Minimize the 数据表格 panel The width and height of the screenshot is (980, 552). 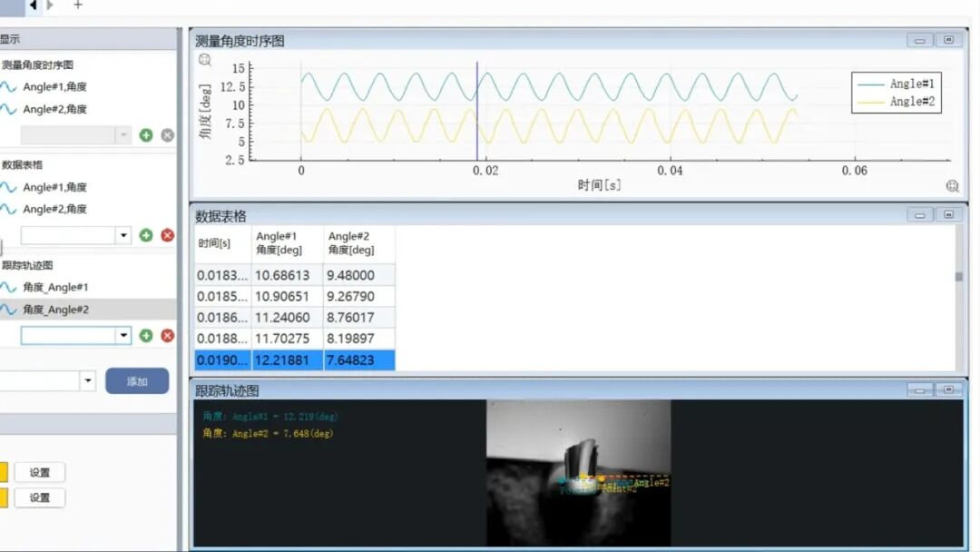pyautogui.click(x=920, y=215)
